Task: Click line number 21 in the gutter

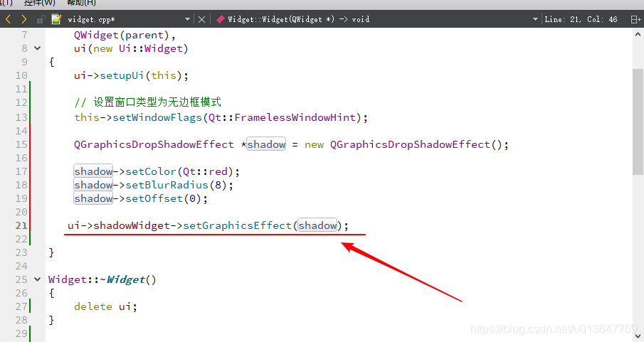Action: click(21, 226)
